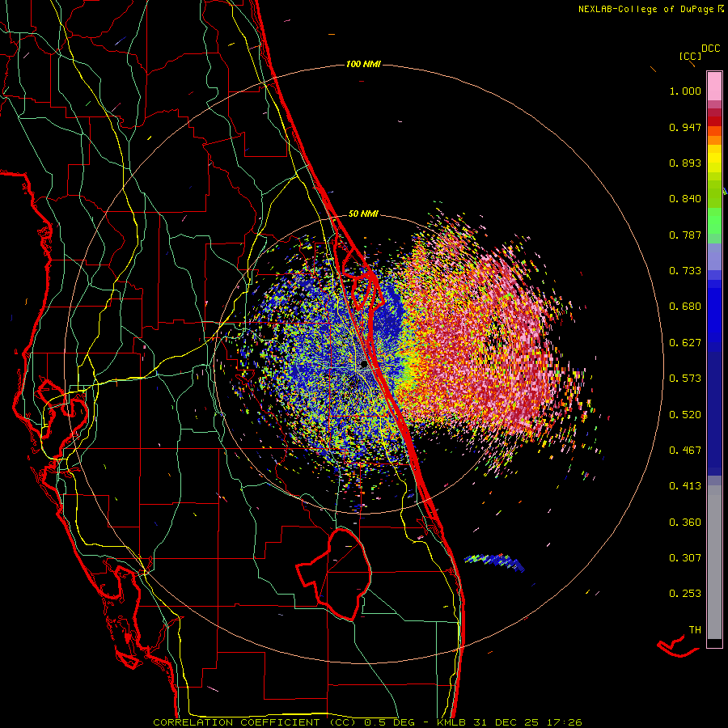Click the bright green color bar segment

coord(714,221)
